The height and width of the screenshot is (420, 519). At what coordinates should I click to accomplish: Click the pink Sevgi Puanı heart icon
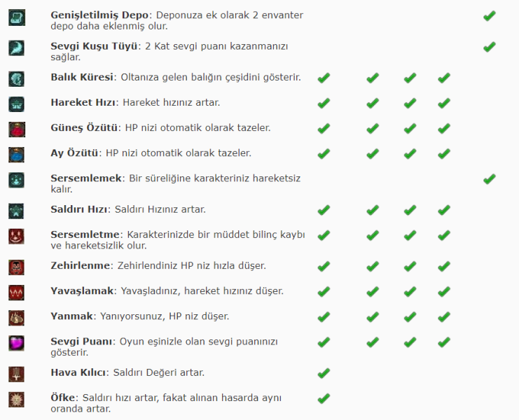[x=17, y=342]
